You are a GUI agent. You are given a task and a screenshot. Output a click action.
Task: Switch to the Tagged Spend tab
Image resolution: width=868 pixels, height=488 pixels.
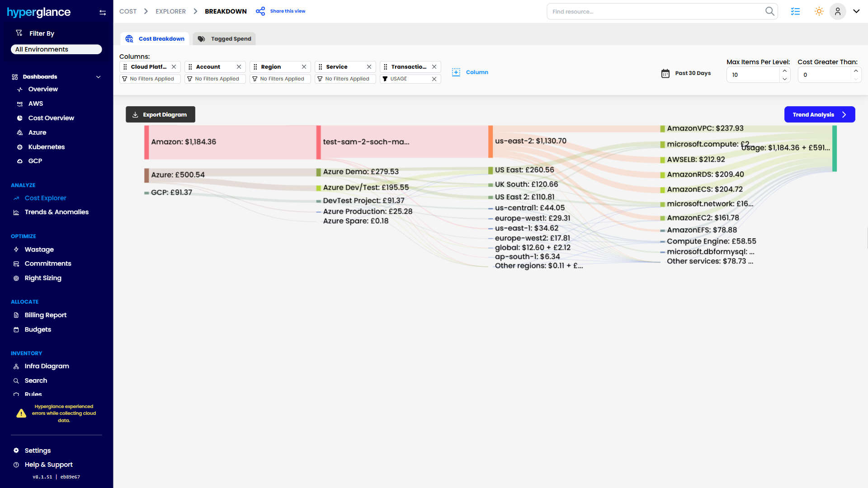pyautogui.click(x=225, y=39)
